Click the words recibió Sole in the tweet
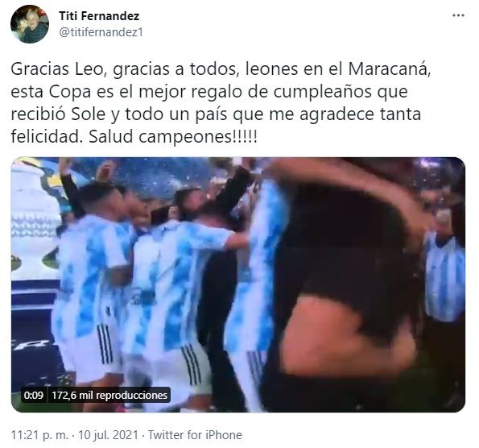Viewport: 479px width, 448px height. pyautogui.click(x=58, y=114)
